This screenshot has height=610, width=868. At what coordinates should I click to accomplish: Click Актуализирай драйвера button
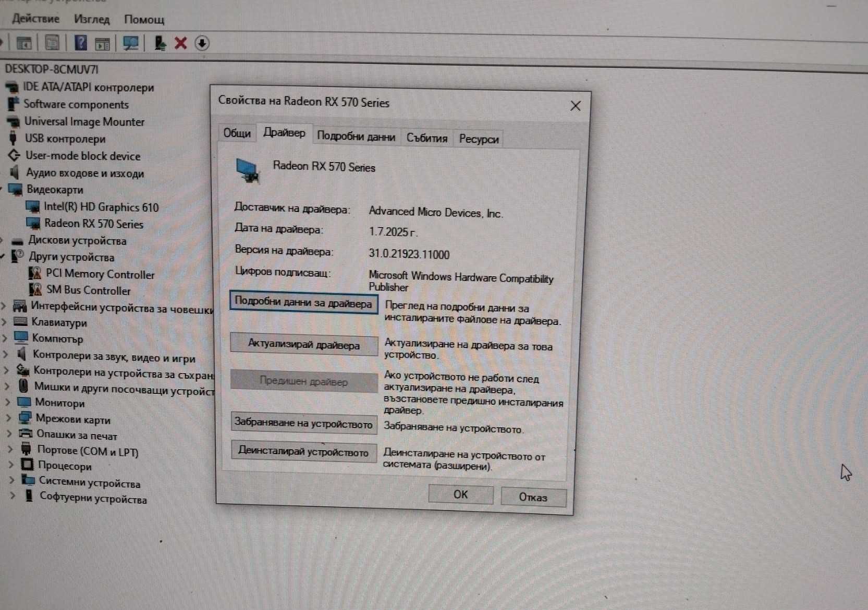(304, 344)
